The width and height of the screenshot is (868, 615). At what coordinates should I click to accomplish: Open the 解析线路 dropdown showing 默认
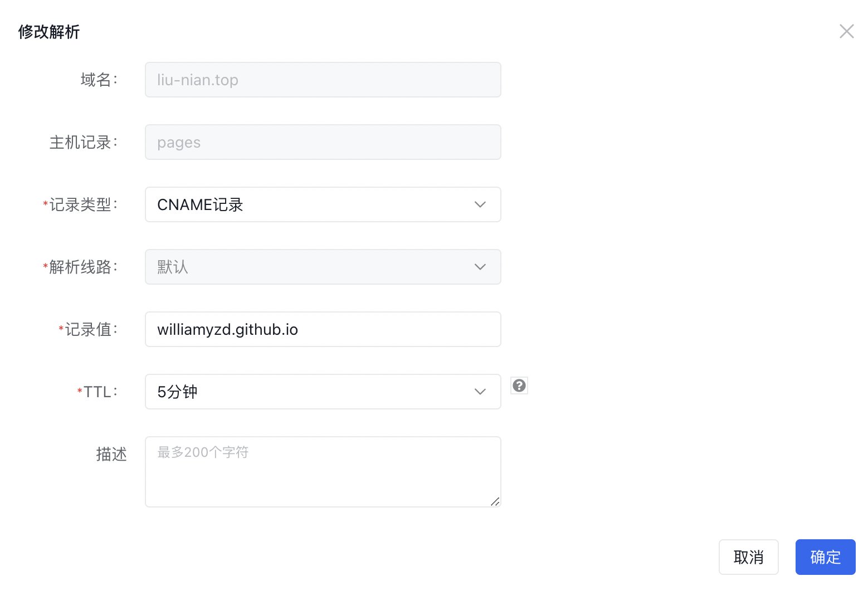coord(323,267)
